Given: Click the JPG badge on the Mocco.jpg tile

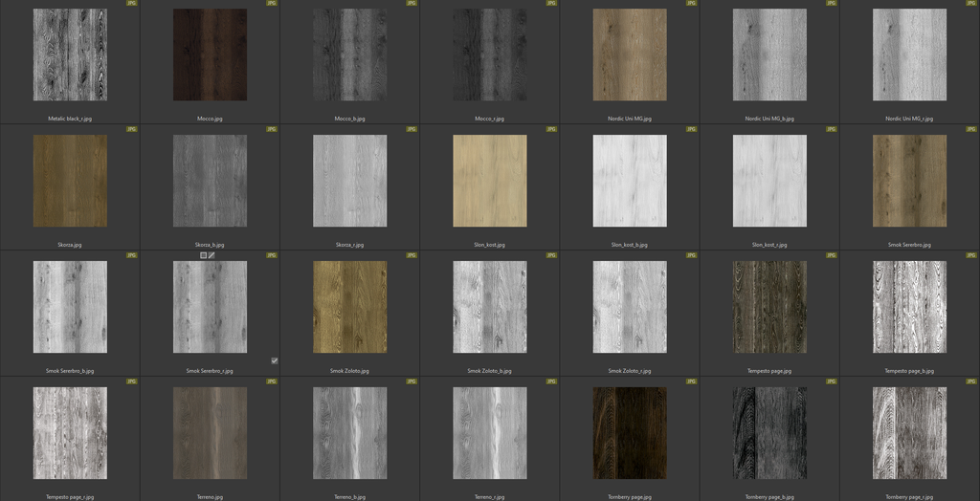Looking at the screenshot, I should 272,3.
